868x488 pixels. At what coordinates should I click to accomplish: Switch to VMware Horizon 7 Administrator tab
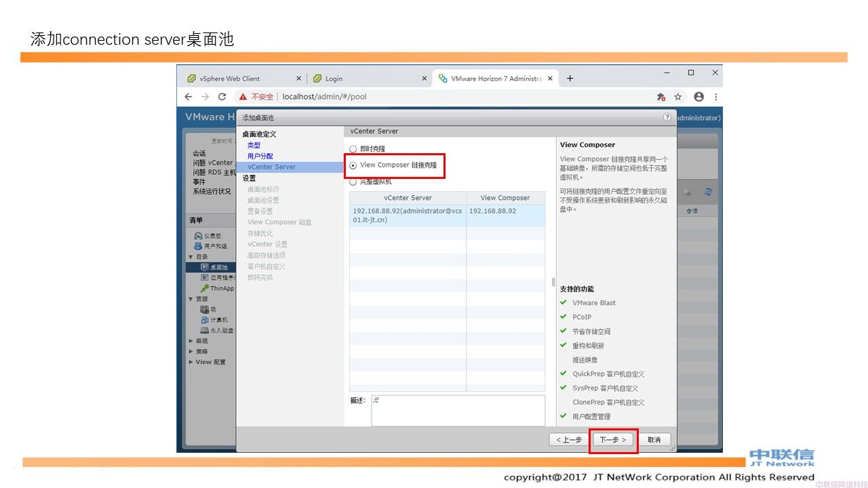tap(496, 79)
